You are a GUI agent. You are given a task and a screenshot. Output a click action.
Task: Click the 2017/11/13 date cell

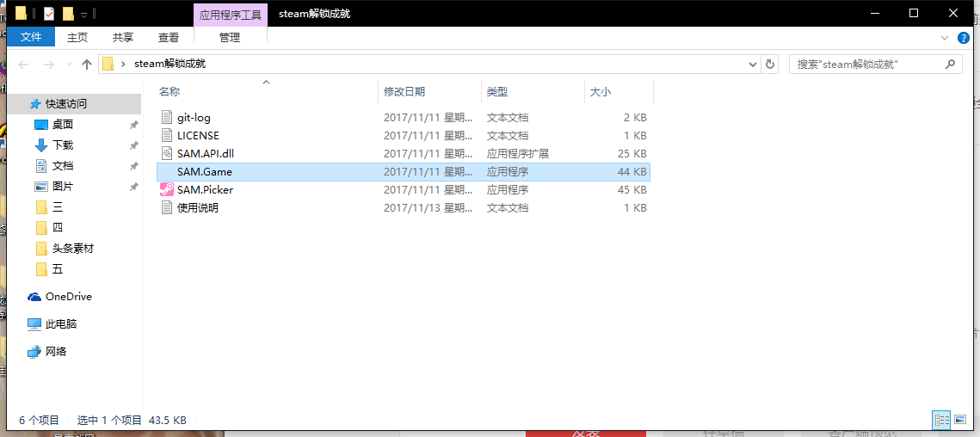(x=428, y=207)
